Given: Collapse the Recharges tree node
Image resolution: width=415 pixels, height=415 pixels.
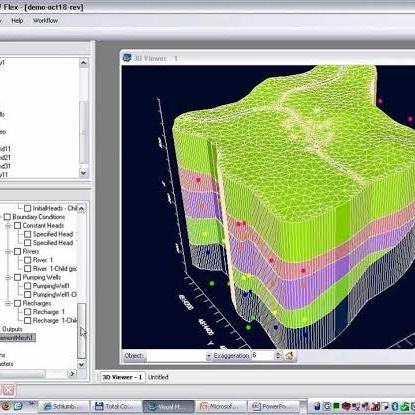Looking at the screenshot, I should pos(8,303).
